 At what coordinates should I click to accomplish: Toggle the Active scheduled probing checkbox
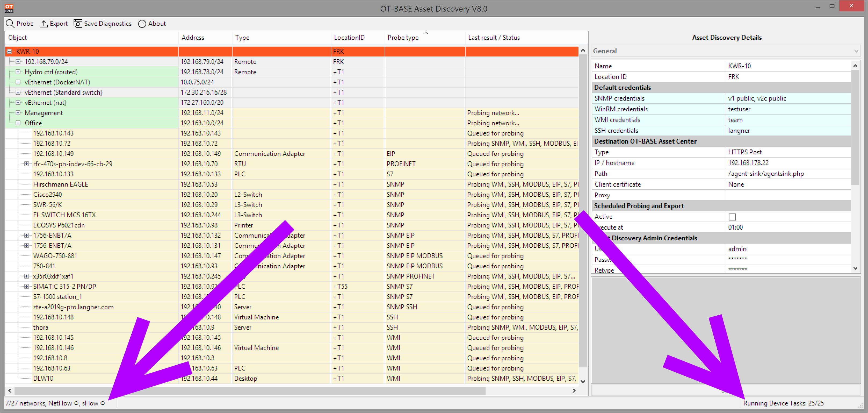click(732, 217)
